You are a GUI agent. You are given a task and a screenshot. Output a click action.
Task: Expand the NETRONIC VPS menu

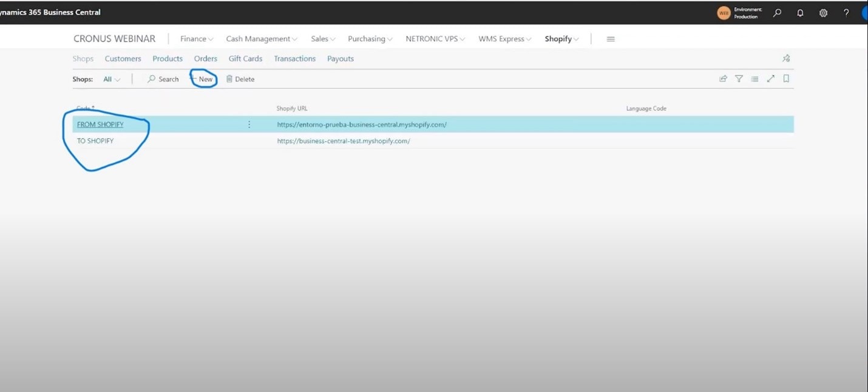click(x=435, y=39)
